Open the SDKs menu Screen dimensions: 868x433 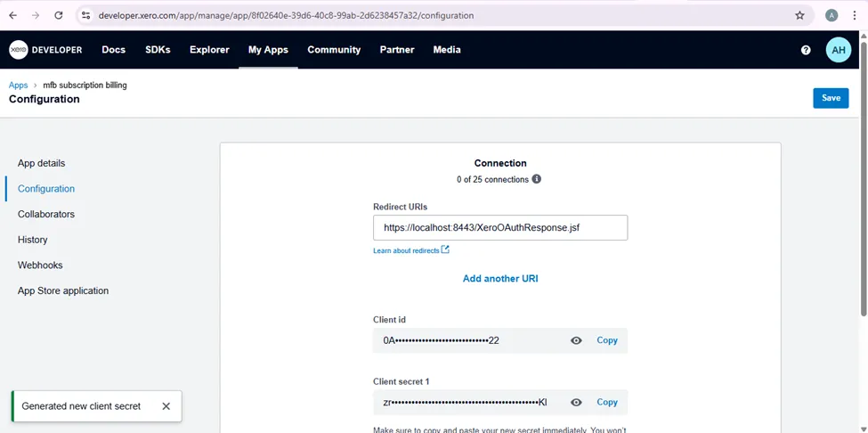[x=158, y=50]
